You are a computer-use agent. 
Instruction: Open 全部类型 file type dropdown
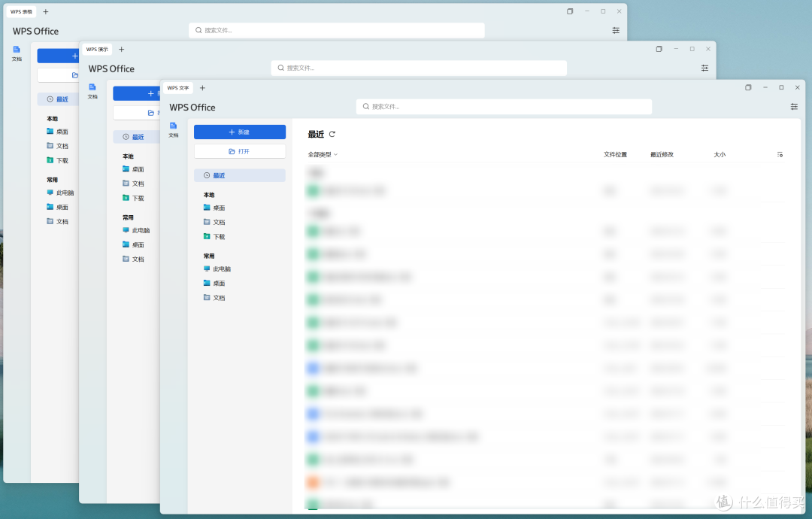[x=323, y=154]
